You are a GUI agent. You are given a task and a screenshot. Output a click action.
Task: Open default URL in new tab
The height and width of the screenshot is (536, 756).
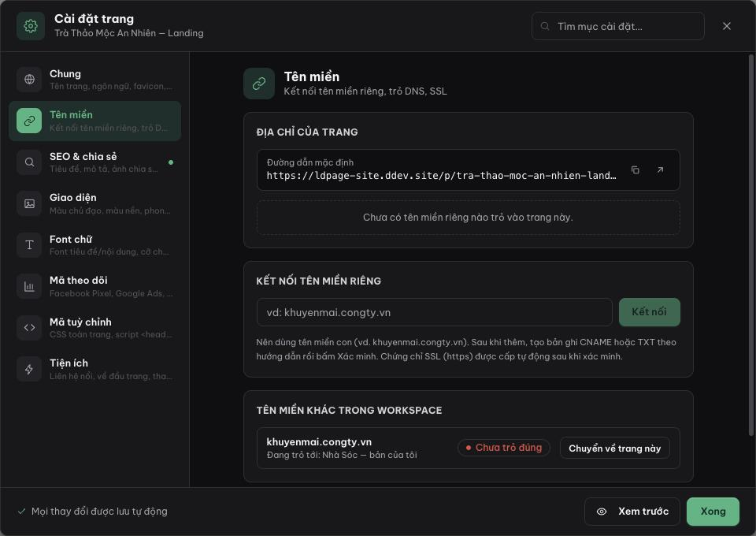(660, 169)
